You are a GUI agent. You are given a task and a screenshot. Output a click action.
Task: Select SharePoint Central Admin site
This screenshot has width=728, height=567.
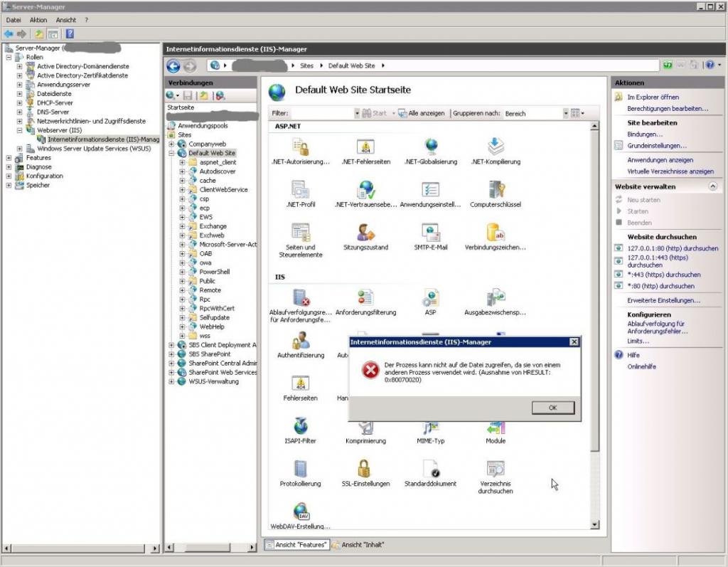pyautogui.click(x=223, y=364)
